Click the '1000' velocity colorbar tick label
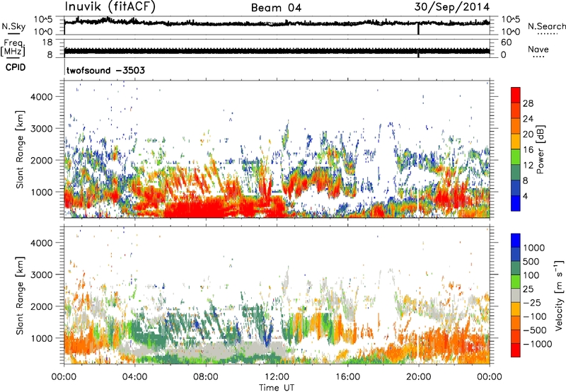 [x=534, y=248]
